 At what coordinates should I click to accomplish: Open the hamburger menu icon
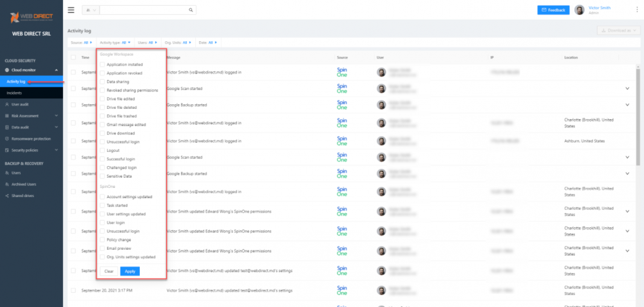click(71, 10)
